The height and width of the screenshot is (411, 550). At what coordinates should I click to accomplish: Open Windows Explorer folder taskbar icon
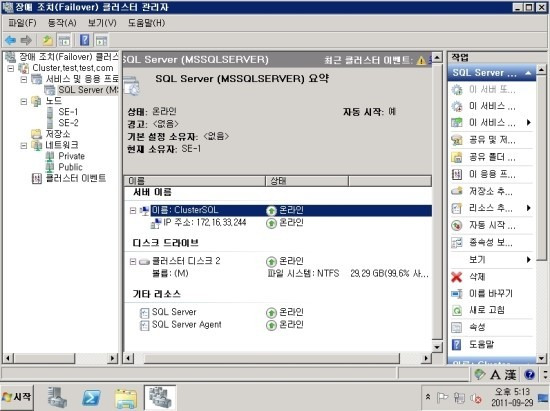pyautogui.click(x=126, y=398)
